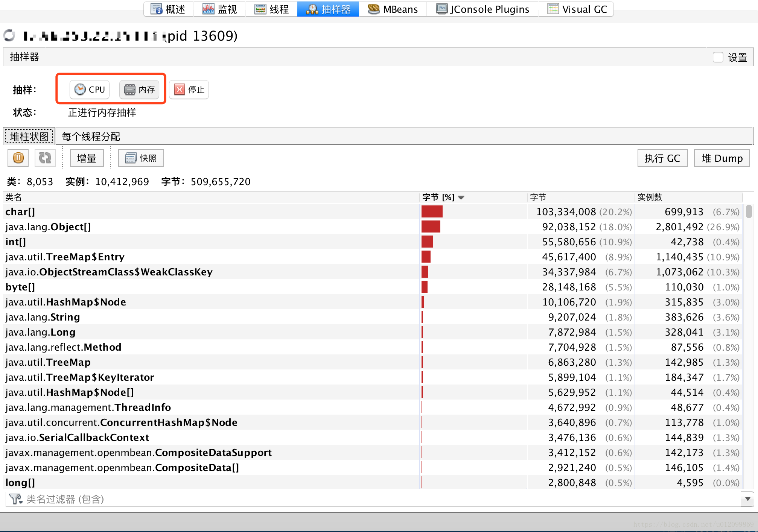The width and height of the screenshot is (758, 532).
Task: Select the 抽样器 sampler tab
Action: click(x=328, y=9)
